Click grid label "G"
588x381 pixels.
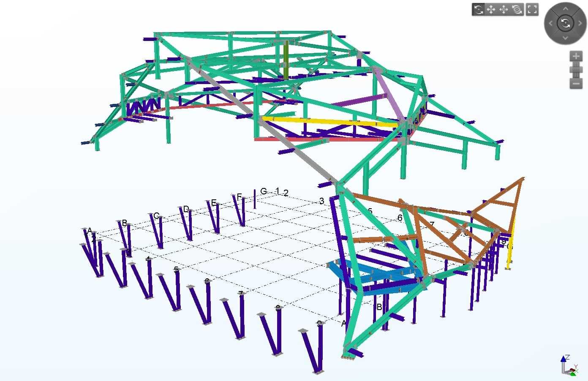[x=264, y=191]
